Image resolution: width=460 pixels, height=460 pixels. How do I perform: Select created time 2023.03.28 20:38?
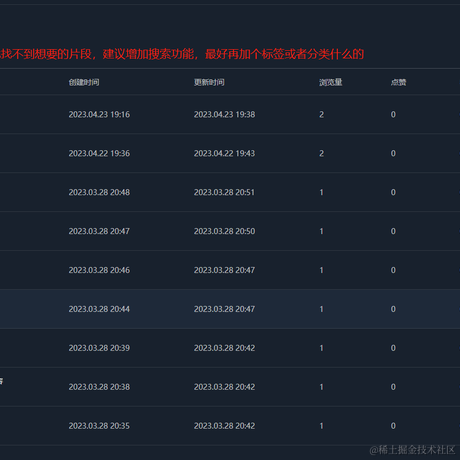[99, 387]
